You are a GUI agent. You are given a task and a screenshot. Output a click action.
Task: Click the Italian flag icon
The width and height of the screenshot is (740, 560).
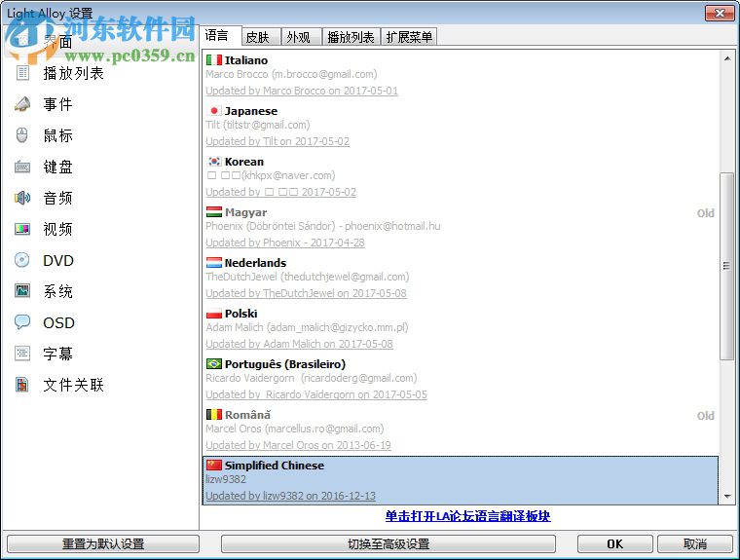[x=214, y=60]
